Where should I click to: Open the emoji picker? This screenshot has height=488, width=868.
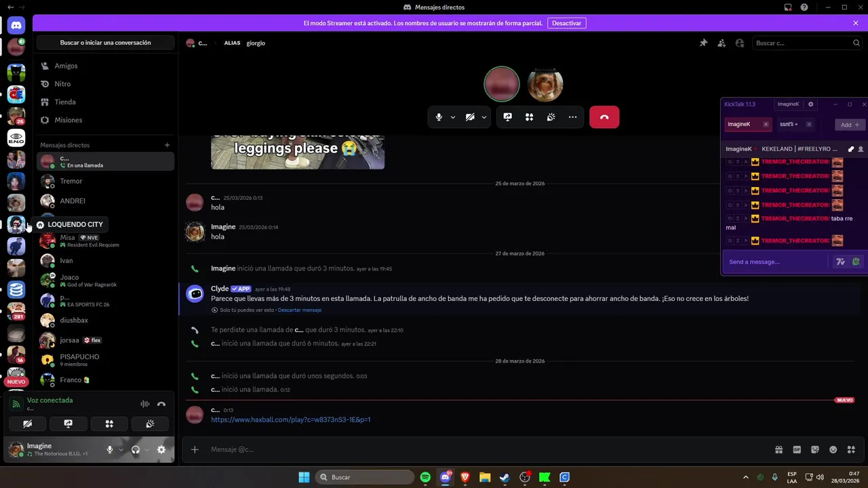(x=833, y=449)
